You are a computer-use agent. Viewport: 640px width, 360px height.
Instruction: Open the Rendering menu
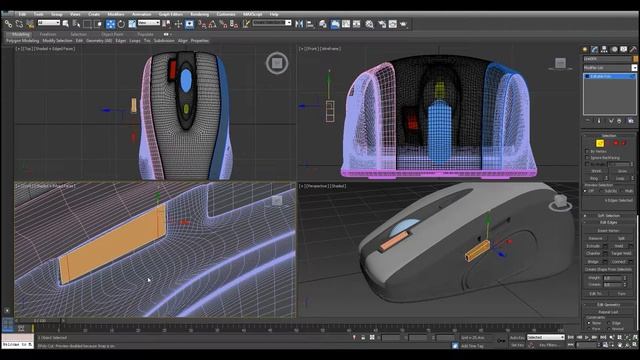tap(200, 14)
